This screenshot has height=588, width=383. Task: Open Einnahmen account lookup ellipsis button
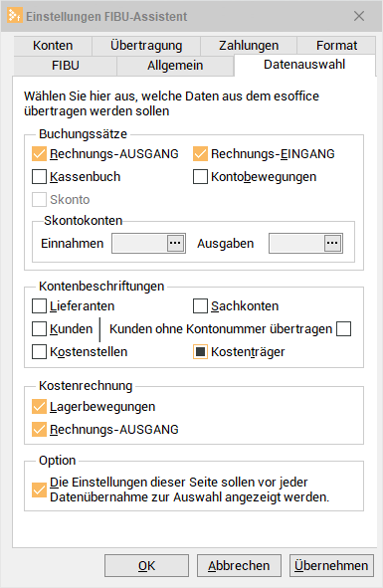(175, 243)
